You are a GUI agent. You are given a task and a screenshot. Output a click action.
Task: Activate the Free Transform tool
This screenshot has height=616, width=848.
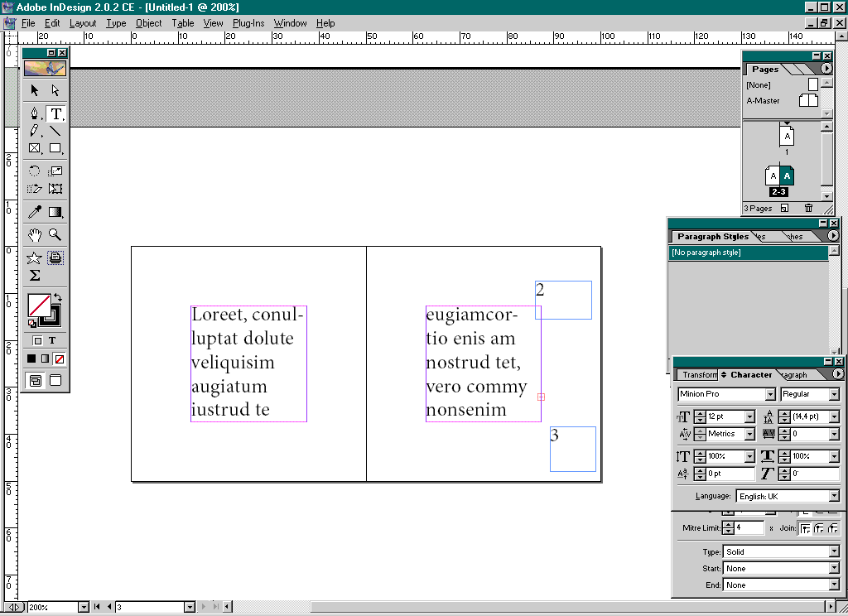point(55,189)
